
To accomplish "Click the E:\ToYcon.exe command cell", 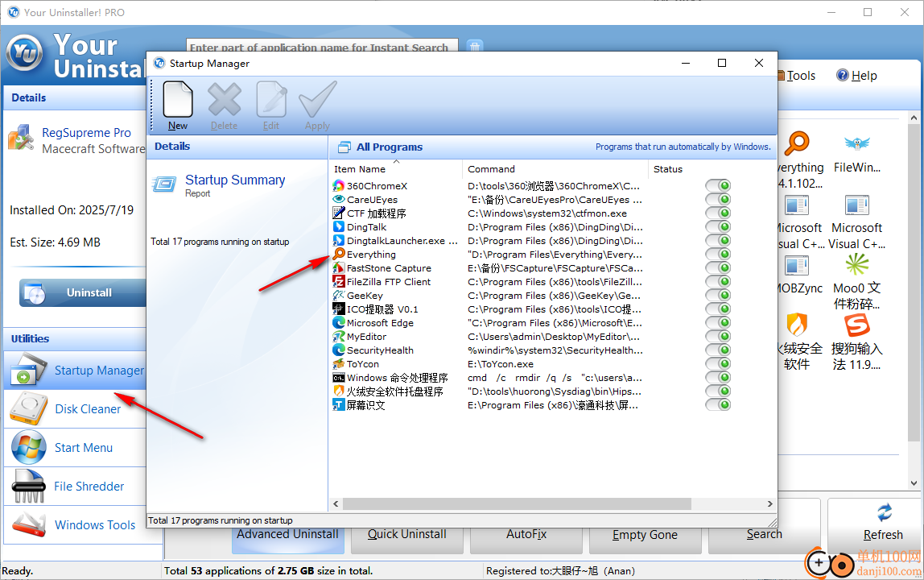I will [501, 364].
